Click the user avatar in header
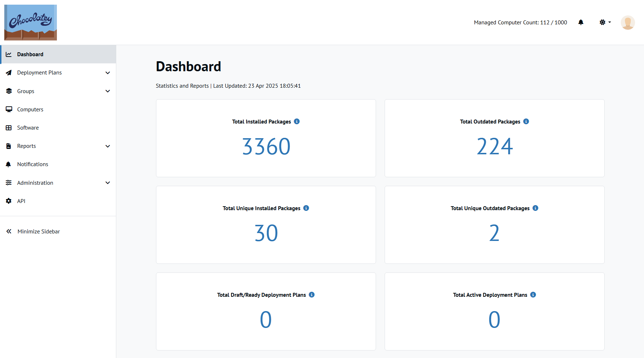The image size is (644, 358). [628, 23]
